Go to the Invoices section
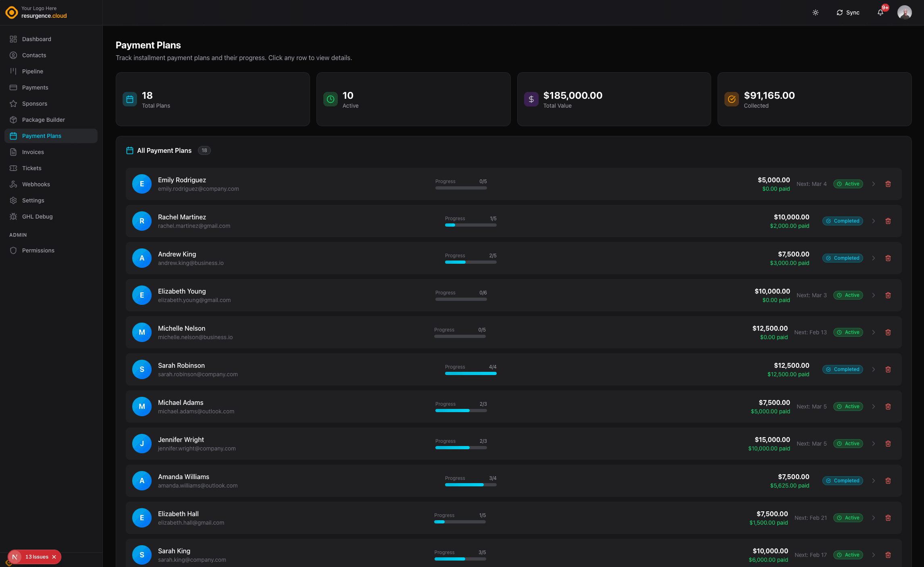Image resolution: width=924 pixels, height=567 pixels. coord(33,152)
